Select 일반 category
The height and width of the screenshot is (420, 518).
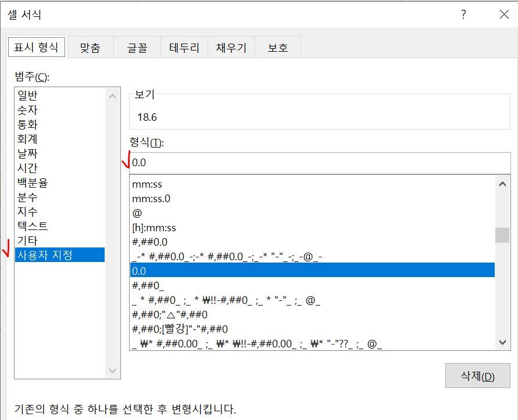(x=60, y=95)
